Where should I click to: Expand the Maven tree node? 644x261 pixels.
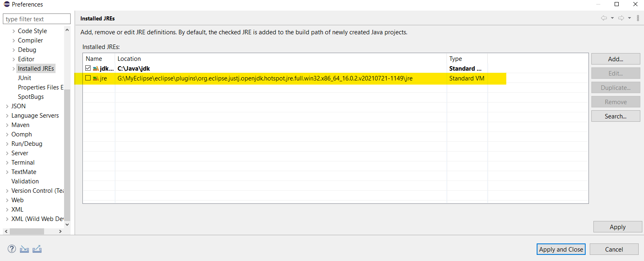pyautogui.click(x=7, y=125)
